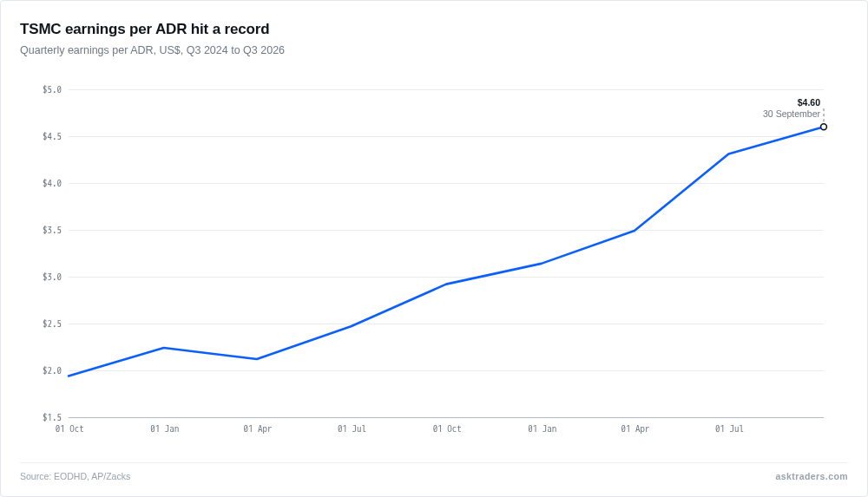Click the 30 September date label
The height and width of the screenshot is (497, 868).
[x=791, y=114]
